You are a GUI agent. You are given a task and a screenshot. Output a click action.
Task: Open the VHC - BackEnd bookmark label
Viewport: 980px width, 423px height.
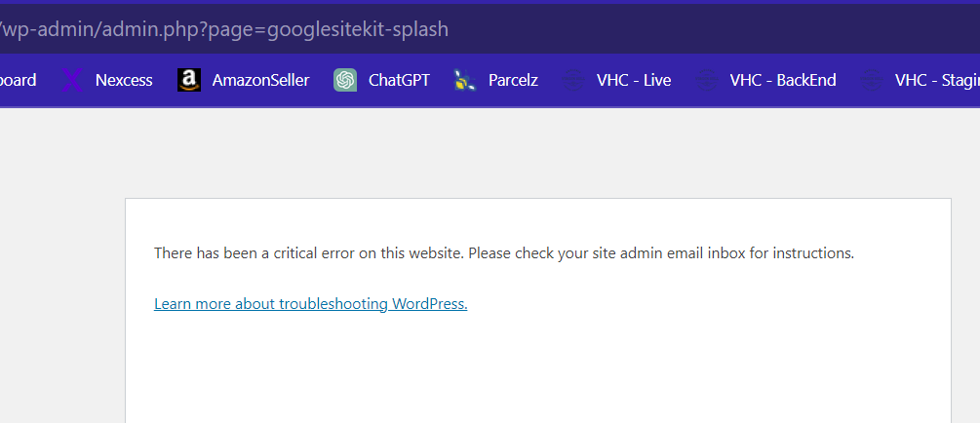(783, 81)
